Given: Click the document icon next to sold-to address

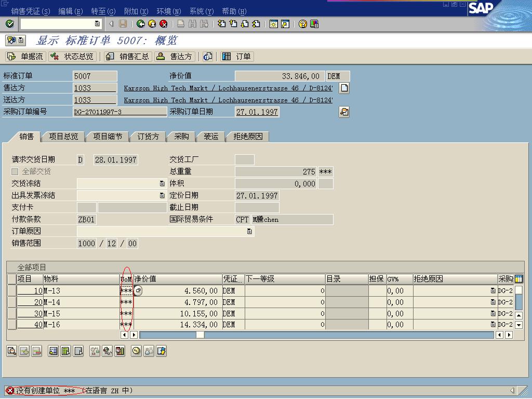Looking at the screenshot, I should tap(344, 88).
